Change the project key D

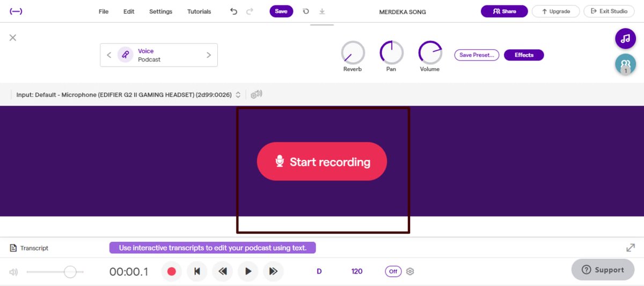319,272
